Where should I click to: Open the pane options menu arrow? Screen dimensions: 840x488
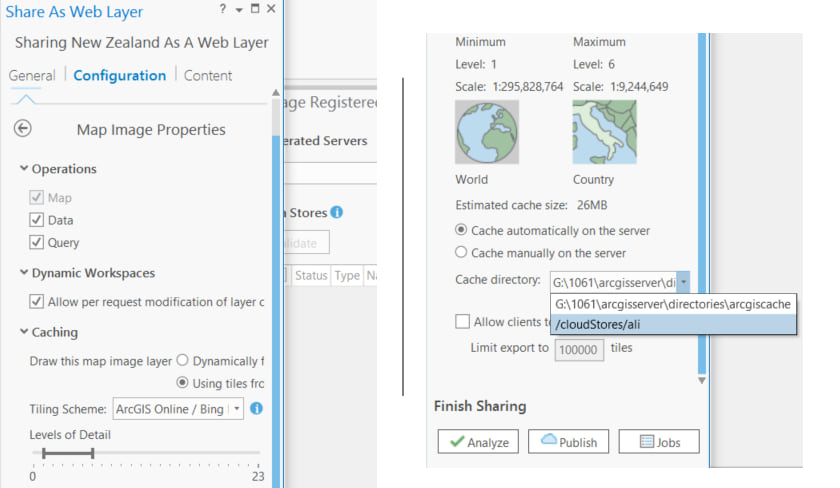239,10
